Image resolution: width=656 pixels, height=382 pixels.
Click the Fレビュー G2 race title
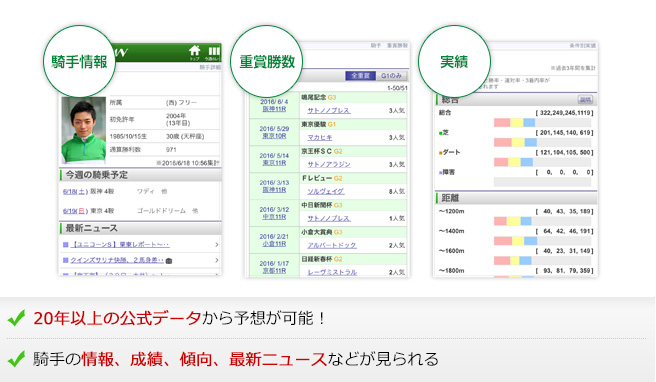click(x=322, y=178)
